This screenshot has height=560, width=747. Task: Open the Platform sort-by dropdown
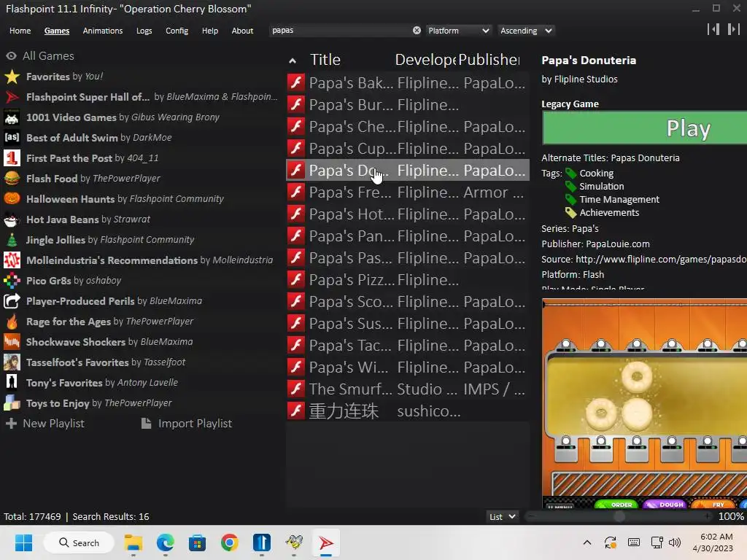[458, 31]
